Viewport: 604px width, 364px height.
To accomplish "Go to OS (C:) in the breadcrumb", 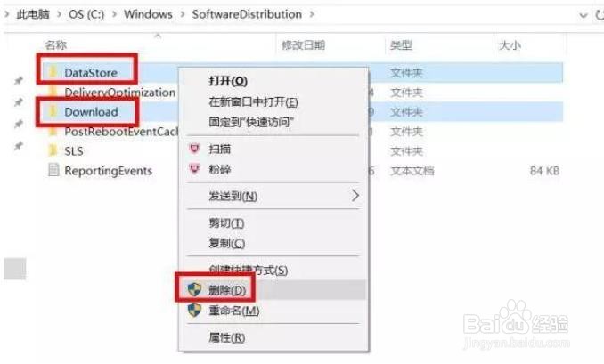I will pyautogui.click(x=86, y=14).
